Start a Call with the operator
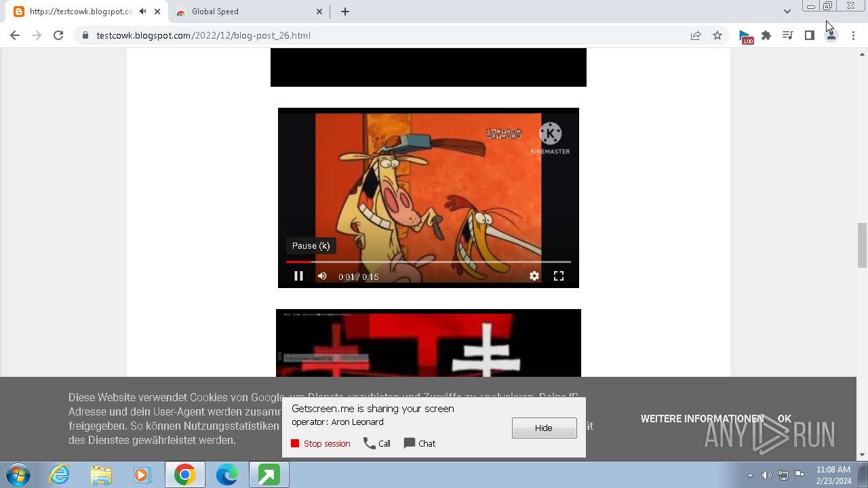Image resolution: width=868 pixels, height=488 pixels. [x=377, y=443]
